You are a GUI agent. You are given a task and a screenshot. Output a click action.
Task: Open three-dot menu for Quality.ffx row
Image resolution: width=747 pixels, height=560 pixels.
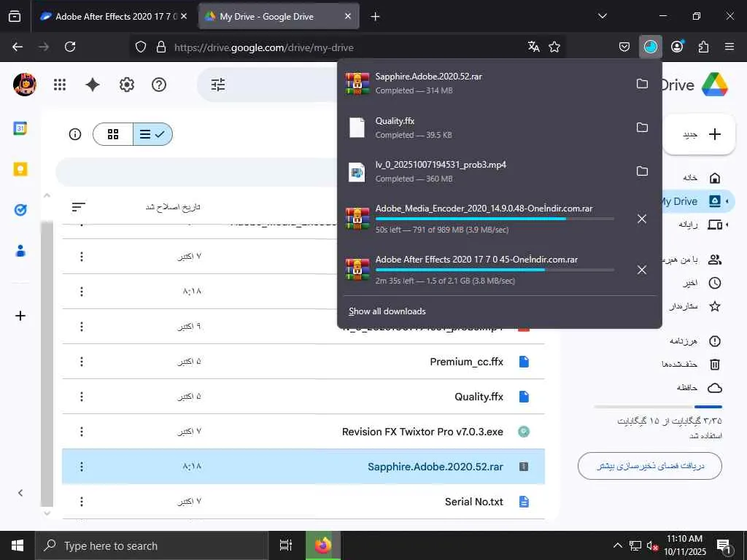pos(82,397)
